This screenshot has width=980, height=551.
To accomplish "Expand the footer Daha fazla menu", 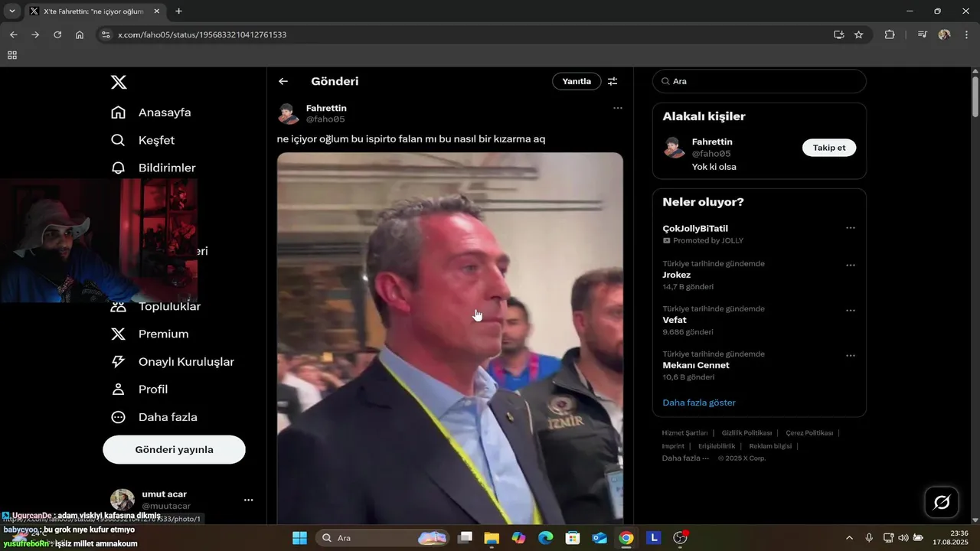I will coord(685,458).
